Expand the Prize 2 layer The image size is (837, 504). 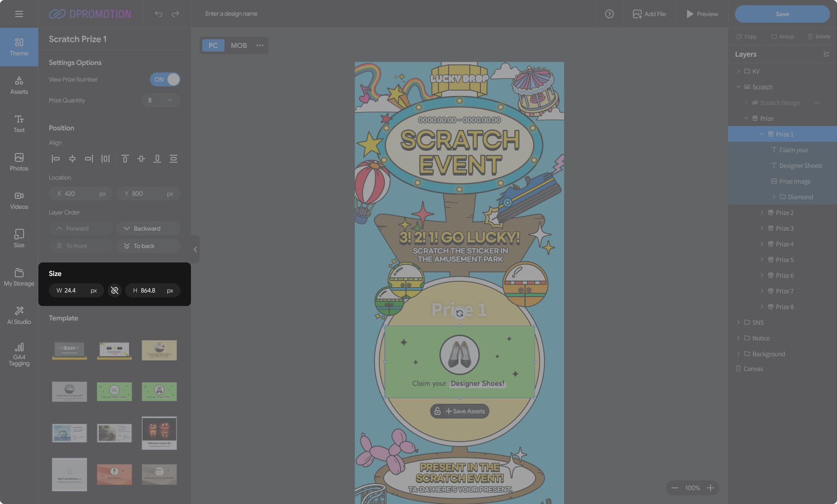point(762,212)
